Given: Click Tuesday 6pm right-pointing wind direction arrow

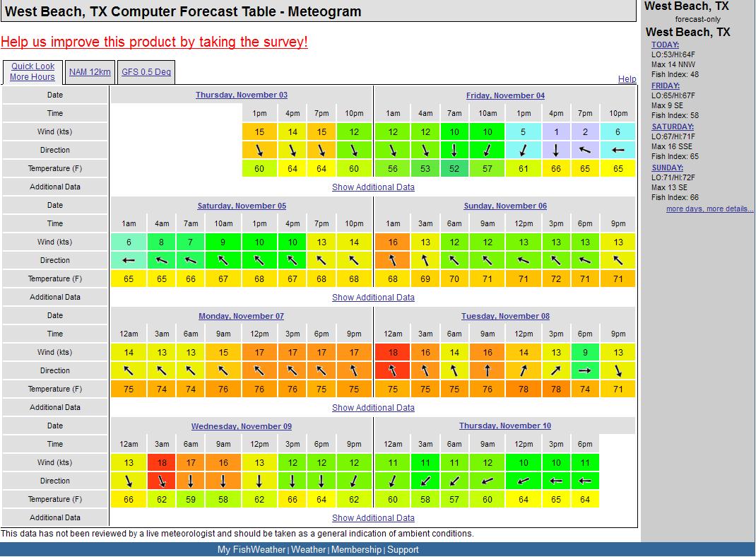Looking at the screenshot, I should (x=584, y=370).
